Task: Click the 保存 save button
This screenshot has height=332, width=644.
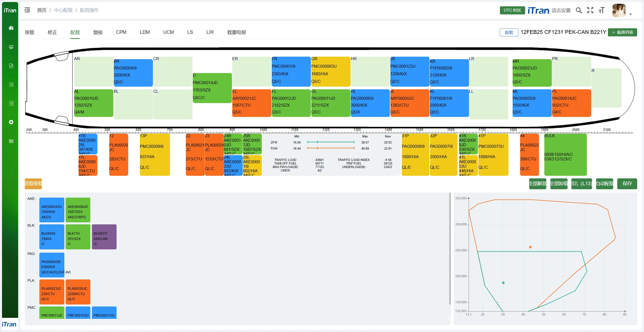Action: click(x=627, y=184)
